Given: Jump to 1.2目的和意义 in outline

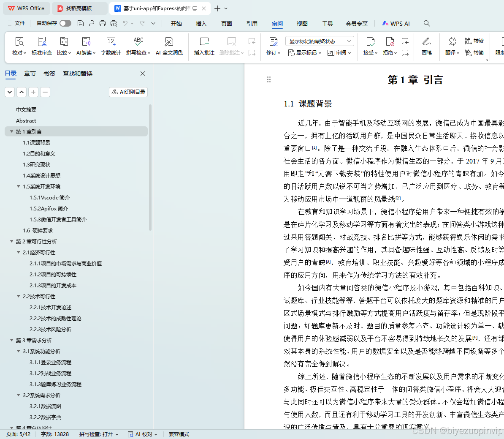Looking at the screenshot, I should pyautogui.click(x=39, y=153).
